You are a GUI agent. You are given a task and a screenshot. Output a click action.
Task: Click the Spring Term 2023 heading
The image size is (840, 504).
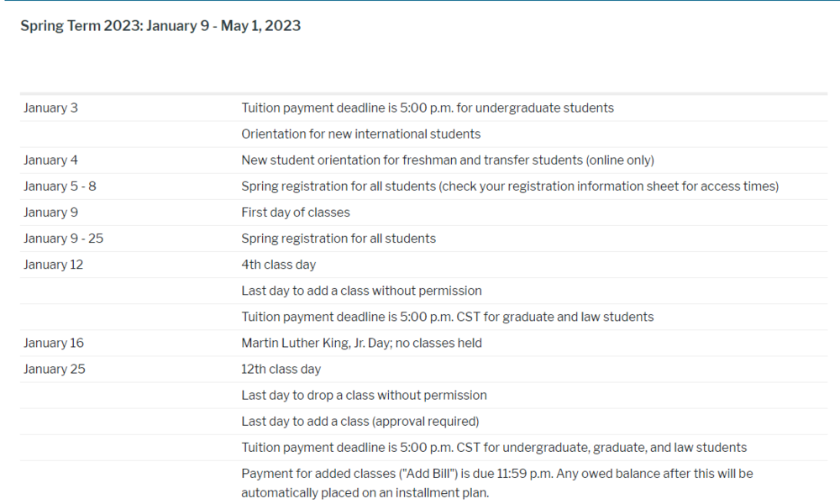pos(160,25)
